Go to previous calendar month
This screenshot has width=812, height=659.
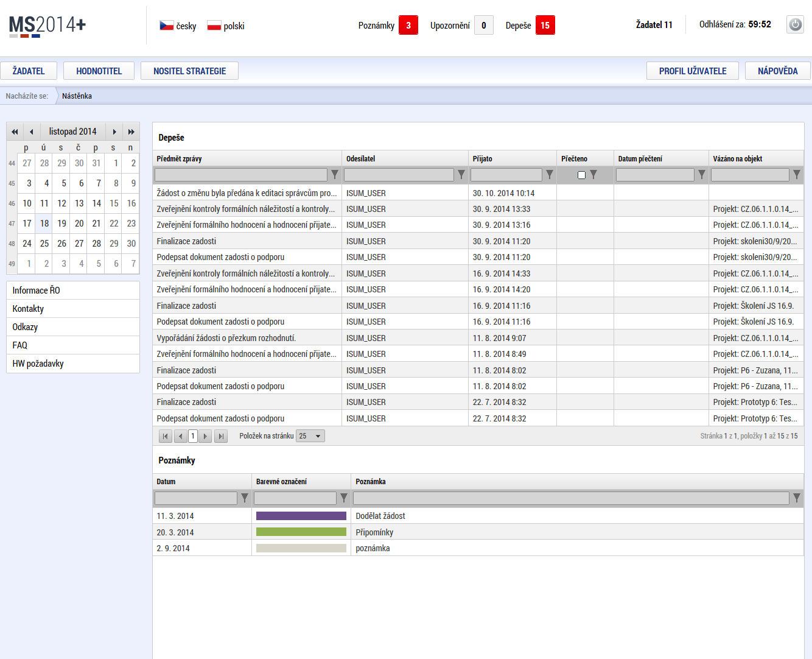(32, 132)
